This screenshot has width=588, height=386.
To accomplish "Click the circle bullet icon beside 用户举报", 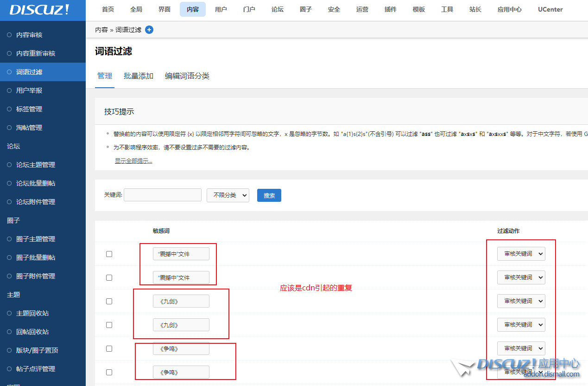I will point(9,90).
